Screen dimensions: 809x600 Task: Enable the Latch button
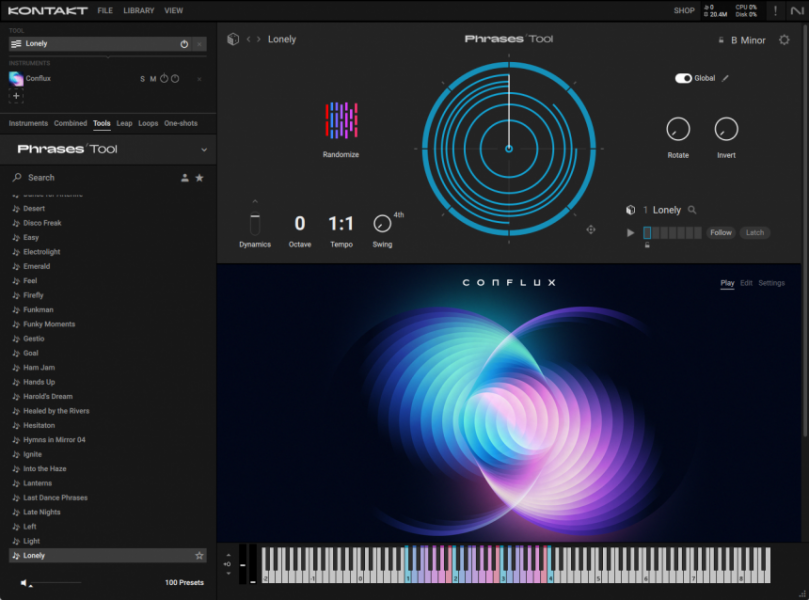pos(755,232)
